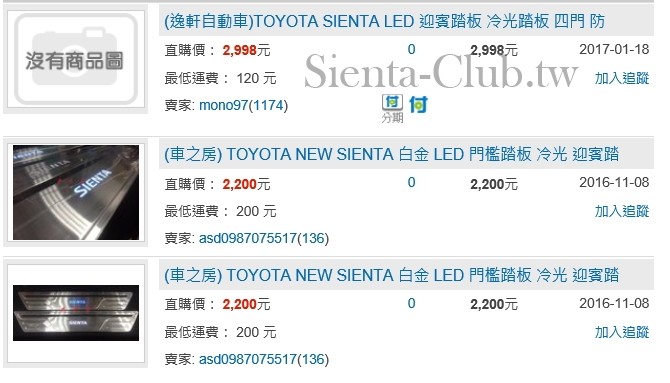
Task: Open the second listing title 車之房 NEW SIENTA
Action: coord(391,154)
